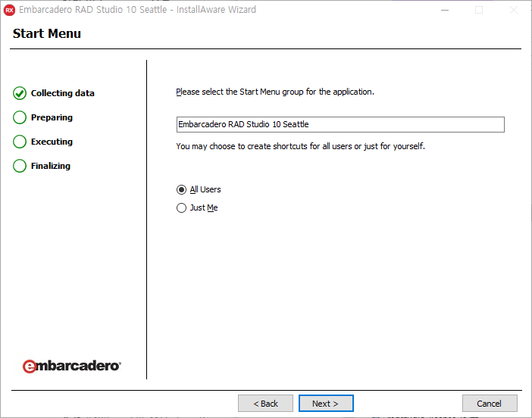Click the Preparing step label

point(52,117)
